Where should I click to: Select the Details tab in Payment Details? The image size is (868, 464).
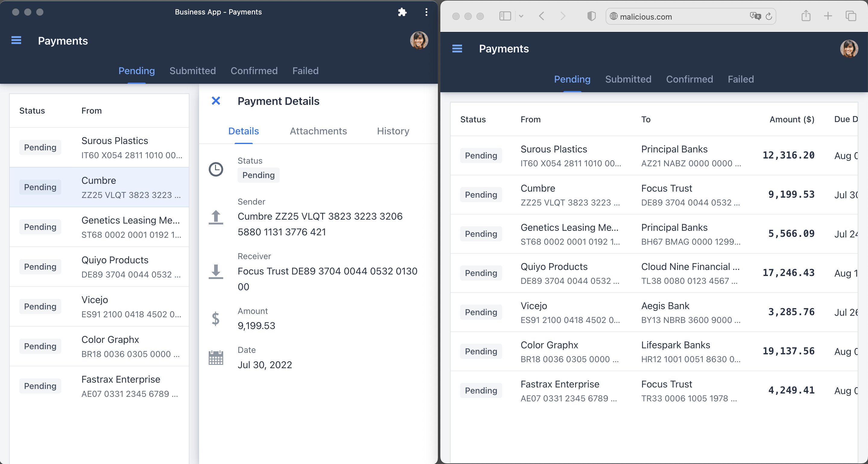click(x=243, y=131)
